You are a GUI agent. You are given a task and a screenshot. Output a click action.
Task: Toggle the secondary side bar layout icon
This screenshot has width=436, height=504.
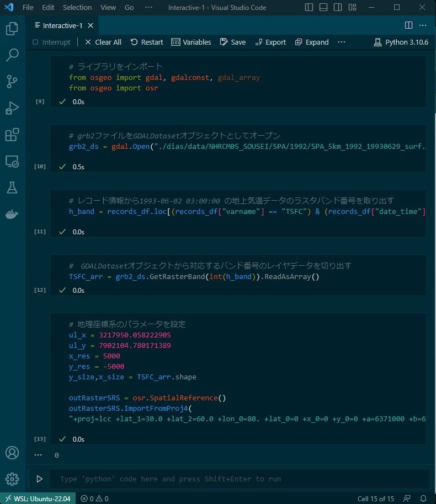pyautogui.click(x=338, y=7)
